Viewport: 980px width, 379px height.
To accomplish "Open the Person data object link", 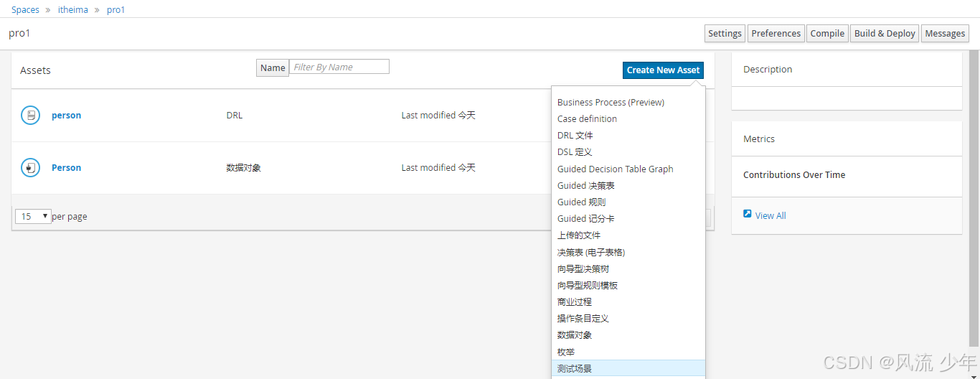I will (66, 167).
